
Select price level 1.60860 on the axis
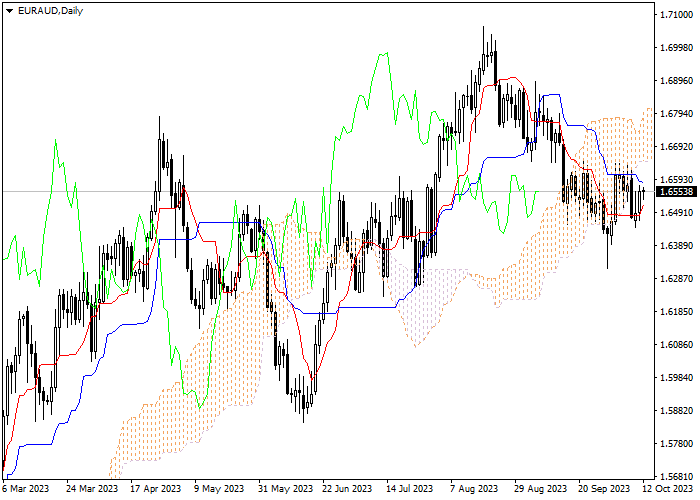[x=677, y=345]
